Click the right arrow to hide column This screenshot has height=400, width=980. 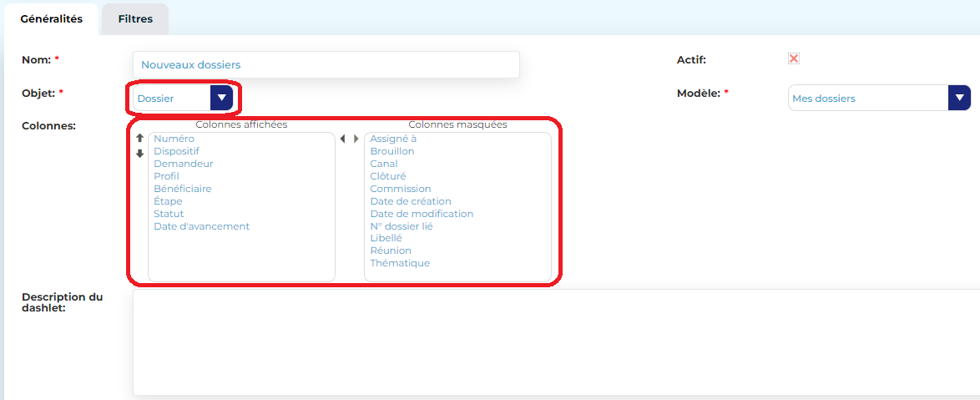356,139
